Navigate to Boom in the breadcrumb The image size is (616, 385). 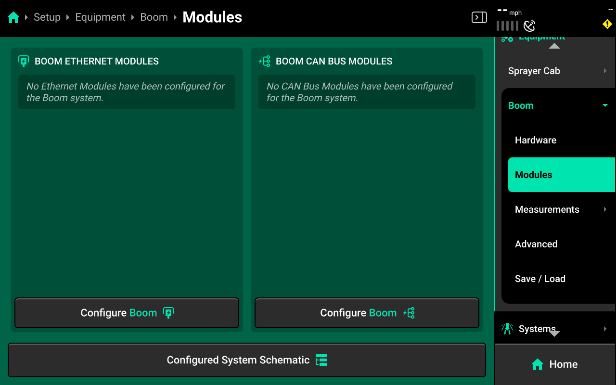point(154,17)
